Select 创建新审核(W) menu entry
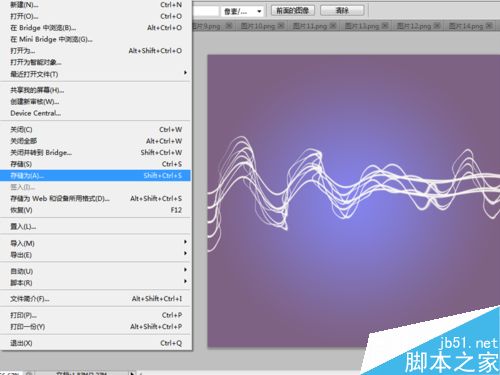The width and height of the screenshot is (500, 375). pos(96,101)
